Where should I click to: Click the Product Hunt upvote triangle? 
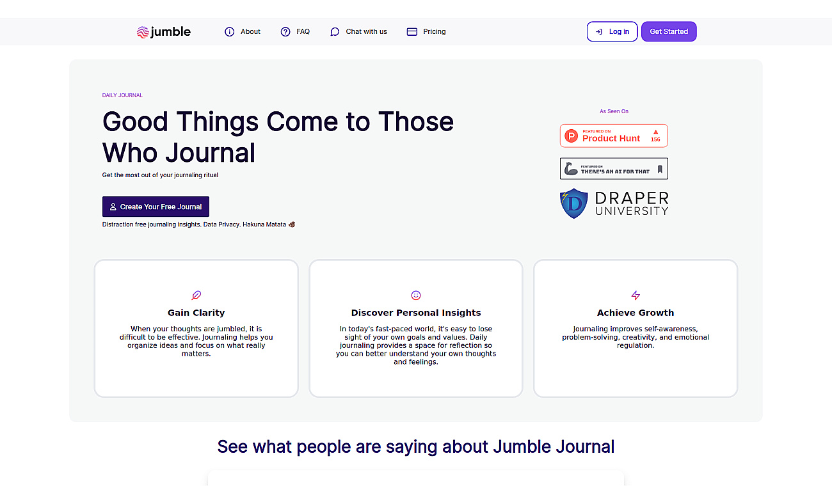655,132
